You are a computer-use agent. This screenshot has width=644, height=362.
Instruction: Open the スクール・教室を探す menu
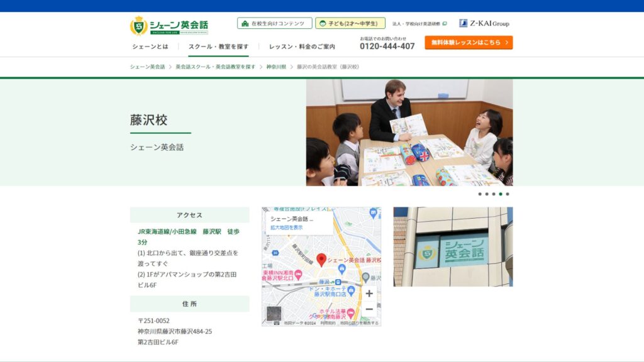click(x=218, y=47)
